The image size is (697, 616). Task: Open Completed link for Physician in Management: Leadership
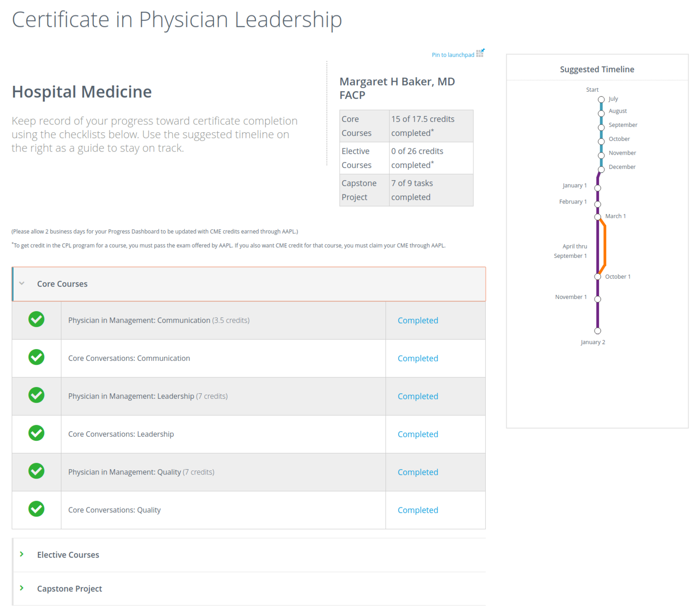click(x=418, y=396)
